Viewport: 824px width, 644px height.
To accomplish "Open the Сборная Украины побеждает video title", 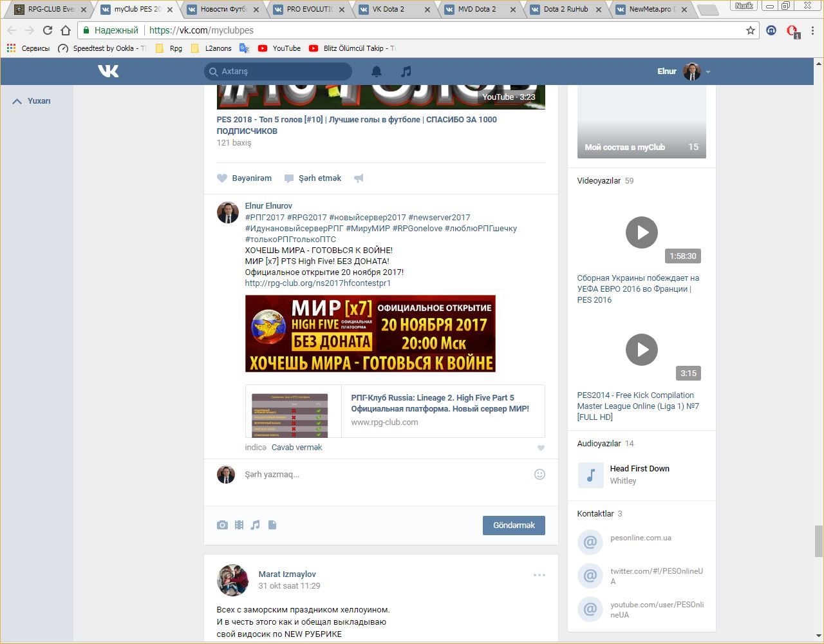I will (638, 289).
